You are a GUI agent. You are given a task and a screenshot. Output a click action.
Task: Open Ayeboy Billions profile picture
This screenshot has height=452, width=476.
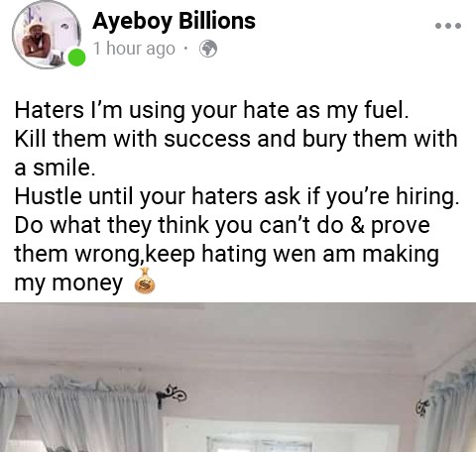47,35
